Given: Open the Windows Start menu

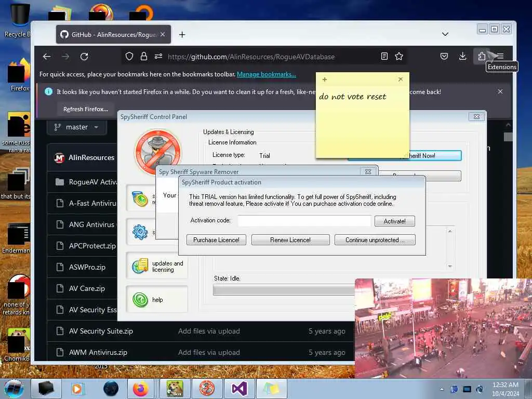Looking at the screenshot, I should coord(14,389).
